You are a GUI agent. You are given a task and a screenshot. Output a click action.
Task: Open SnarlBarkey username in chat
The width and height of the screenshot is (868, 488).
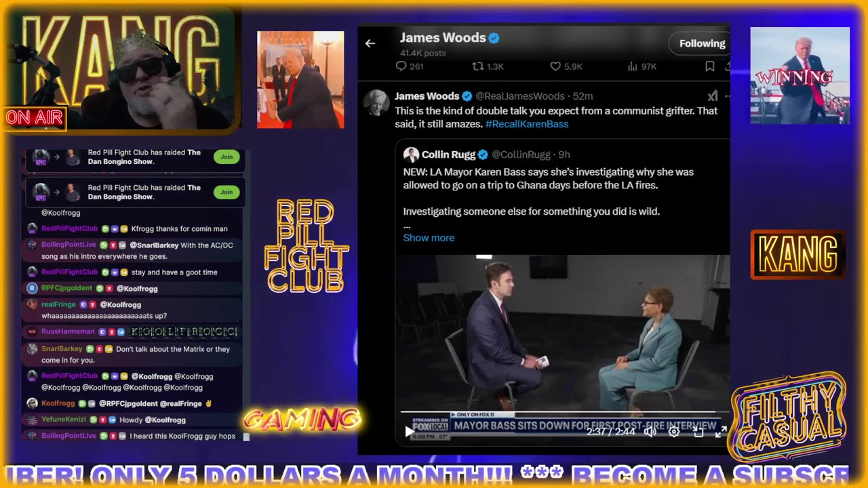(x=62, y=349)
